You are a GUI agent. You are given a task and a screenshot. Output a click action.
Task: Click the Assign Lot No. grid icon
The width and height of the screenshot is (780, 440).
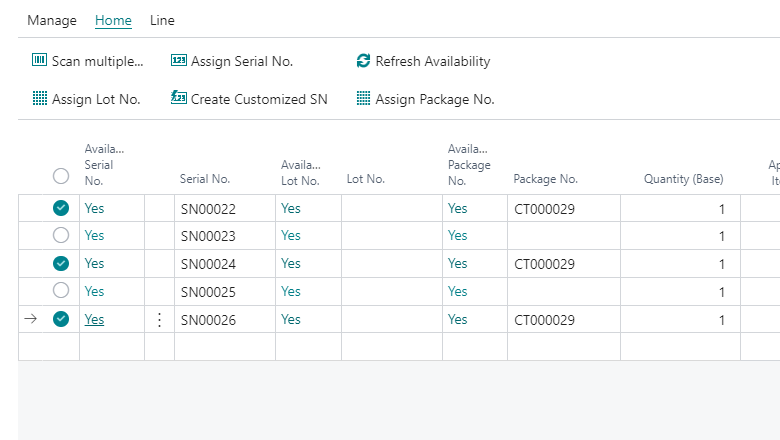(x=40, y=98)
